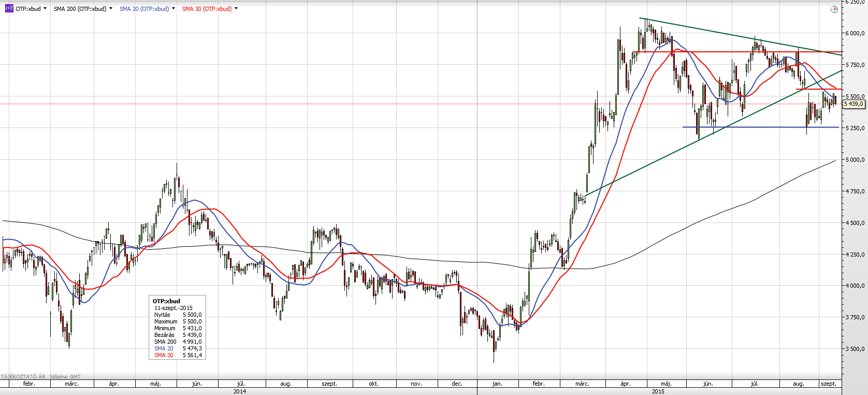Select the short red horizontal line near 5 550

pyautogui.click(x=819, y=89)
